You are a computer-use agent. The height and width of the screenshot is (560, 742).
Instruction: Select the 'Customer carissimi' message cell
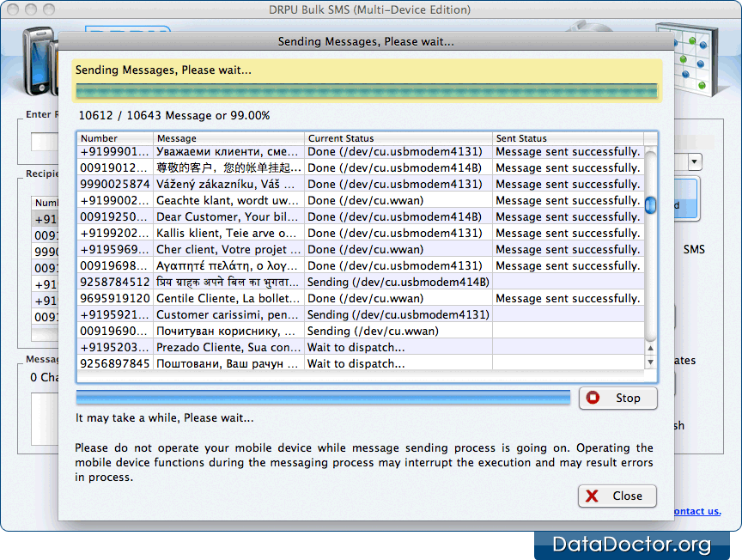228,315
